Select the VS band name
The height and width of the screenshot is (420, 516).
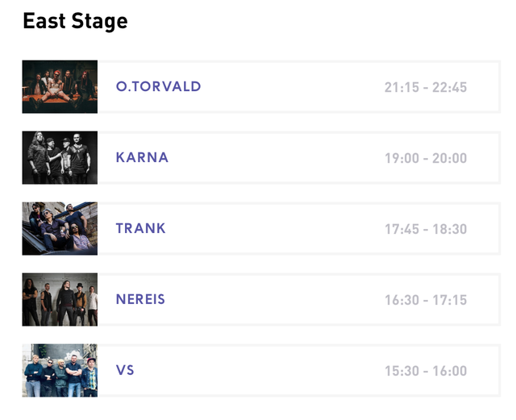[x=125, y=371]
